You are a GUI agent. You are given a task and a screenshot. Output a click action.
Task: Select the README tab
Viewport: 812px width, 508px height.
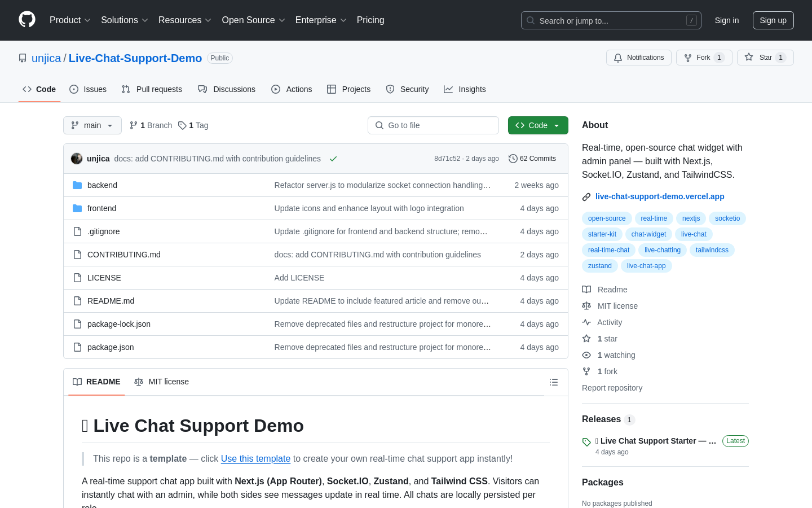[x=96, y=382]
